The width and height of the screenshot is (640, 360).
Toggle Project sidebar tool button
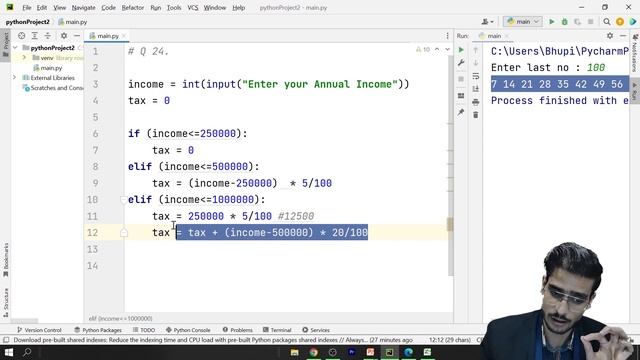(x=5, y=46)
